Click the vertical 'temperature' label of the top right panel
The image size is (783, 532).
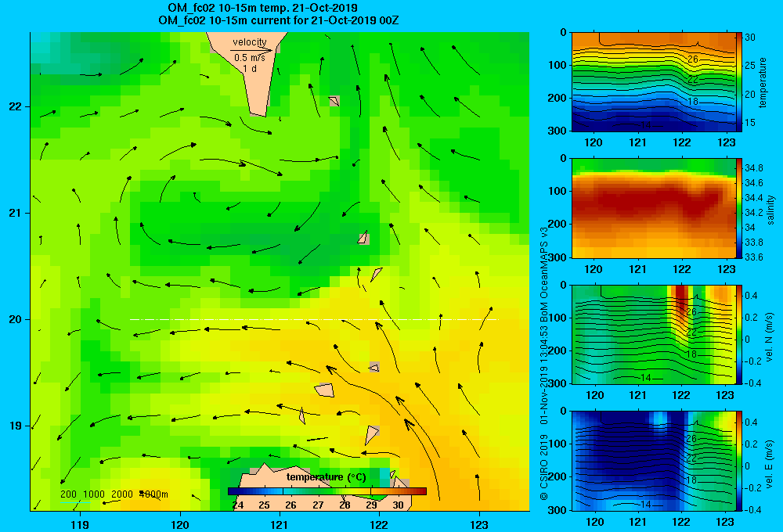pos(763,82)
